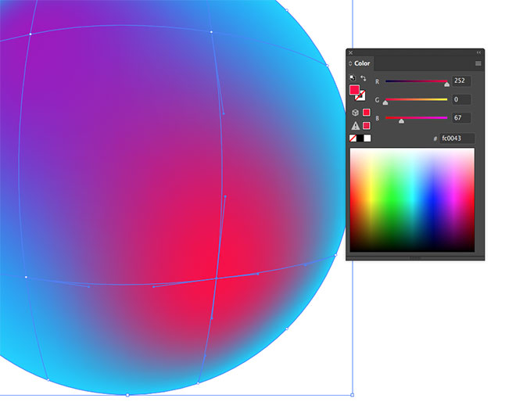This screenshot has width=516, height=420.
Task: Cycle panel display via arrows beside Color
Action: coord(350,63)
